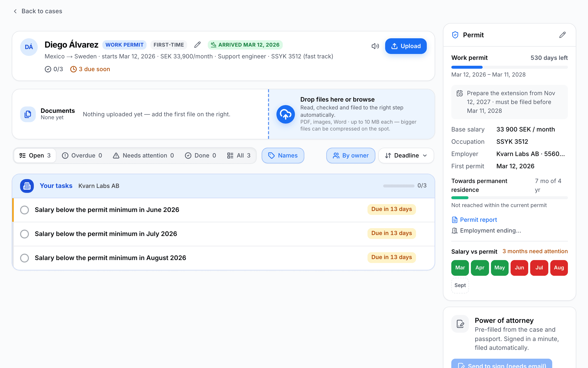Switch to the Overdue tab
Image resolution: width=588 pixels, height=368 pixels.
[82, 156]
